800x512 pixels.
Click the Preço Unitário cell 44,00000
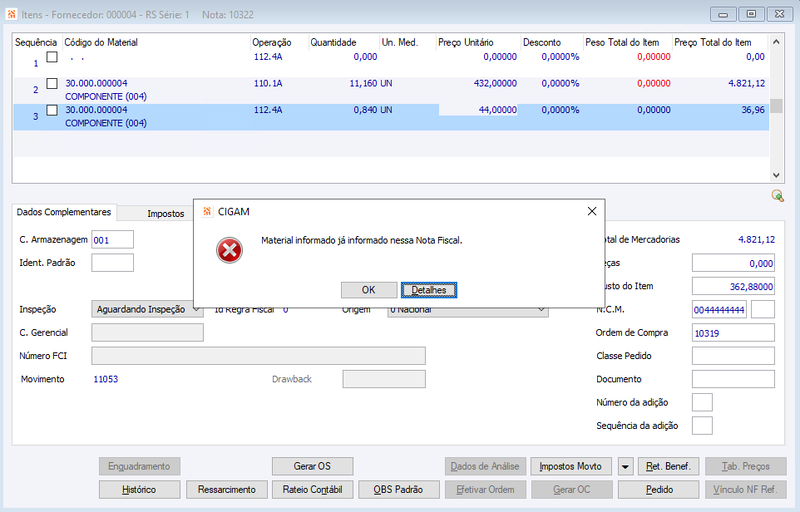coord(478,110)
